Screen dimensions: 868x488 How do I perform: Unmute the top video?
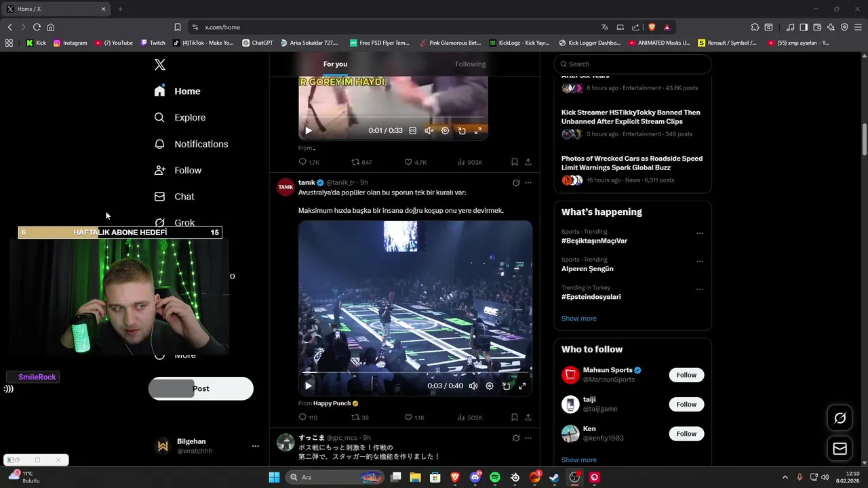[x=429, y=130]
